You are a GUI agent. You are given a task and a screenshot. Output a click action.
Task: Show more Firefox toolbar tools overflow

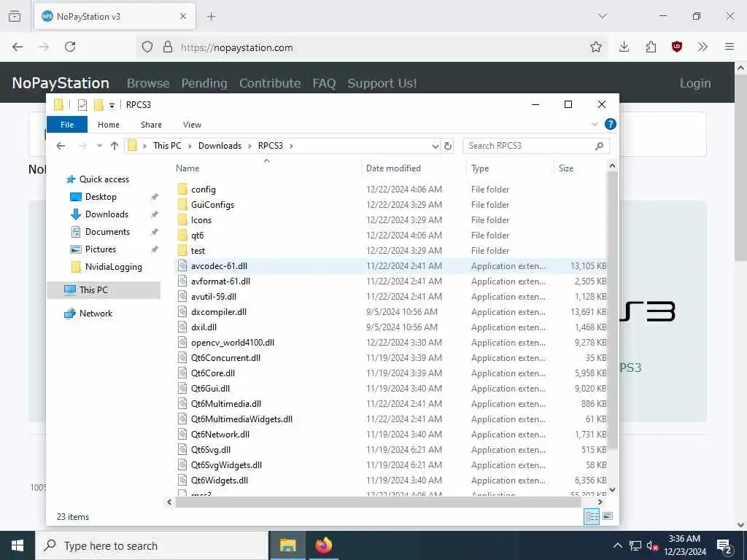click(703, 47)
